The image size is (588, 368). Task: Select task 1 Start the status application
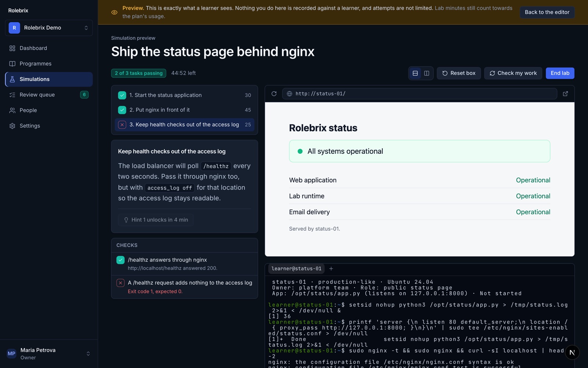[x=184, y=95]
